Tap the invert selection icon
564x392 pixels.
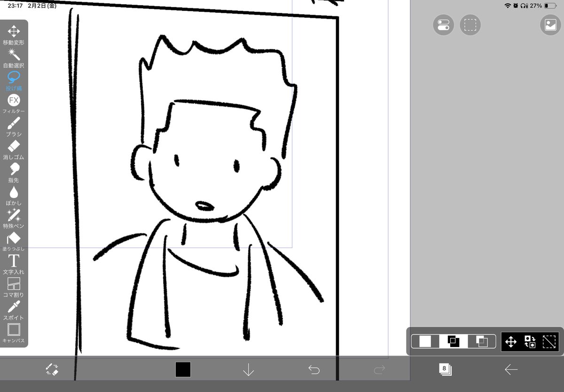coord(530,342)
